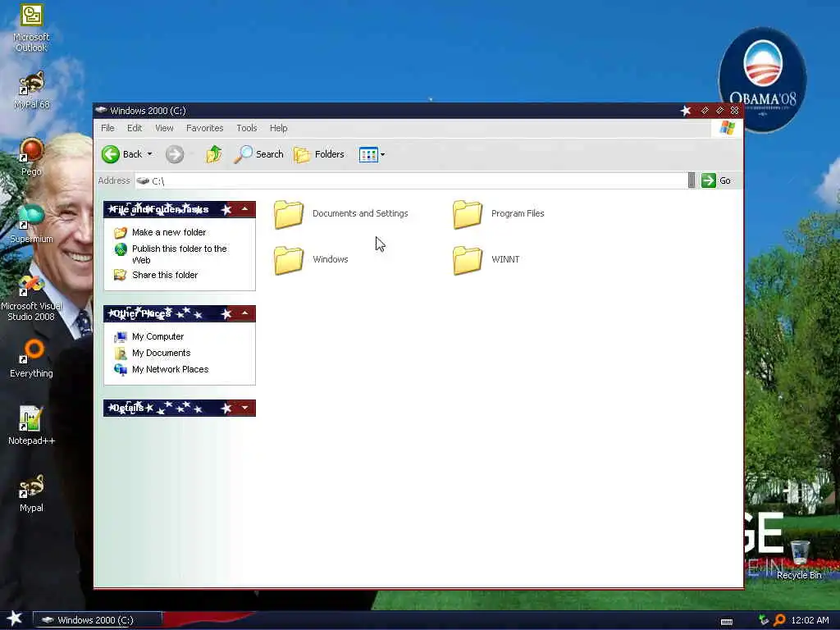Expand the Details panel

click(244, 408)
